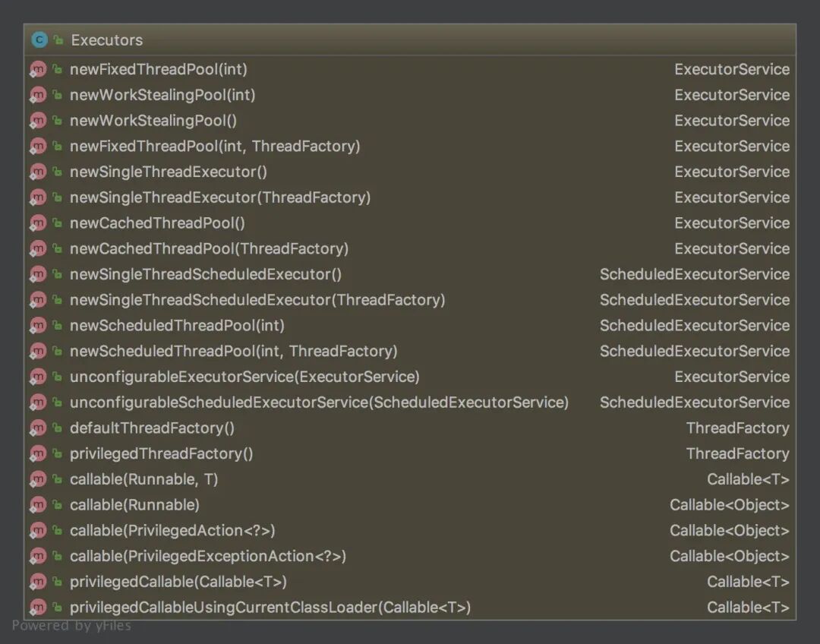Select the defaultThreadFactory() method name
The image size is (820, 644).
pyautogui.click(x=152, y=428)
